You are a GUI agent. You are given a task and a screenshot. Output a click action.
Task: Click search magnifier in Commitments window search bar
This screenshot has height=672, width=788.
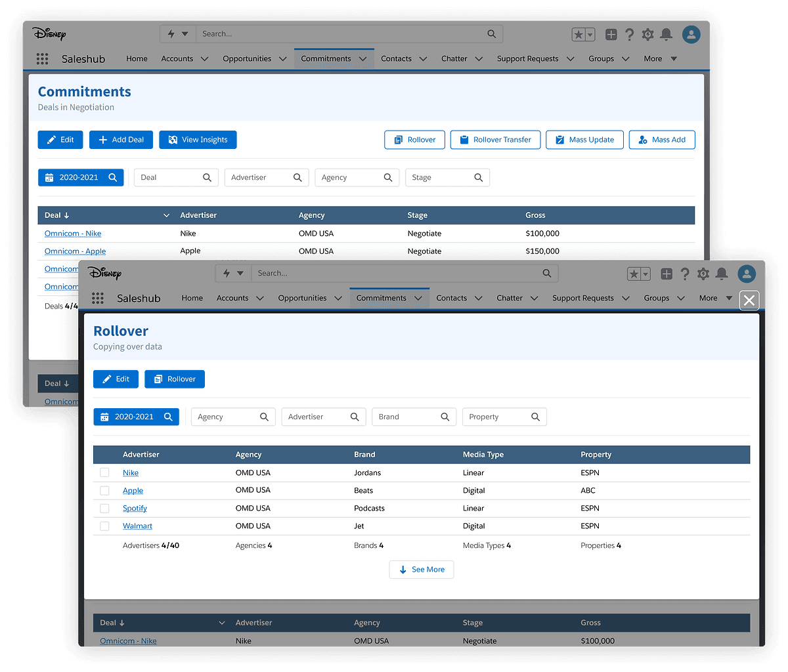[492, 34]
